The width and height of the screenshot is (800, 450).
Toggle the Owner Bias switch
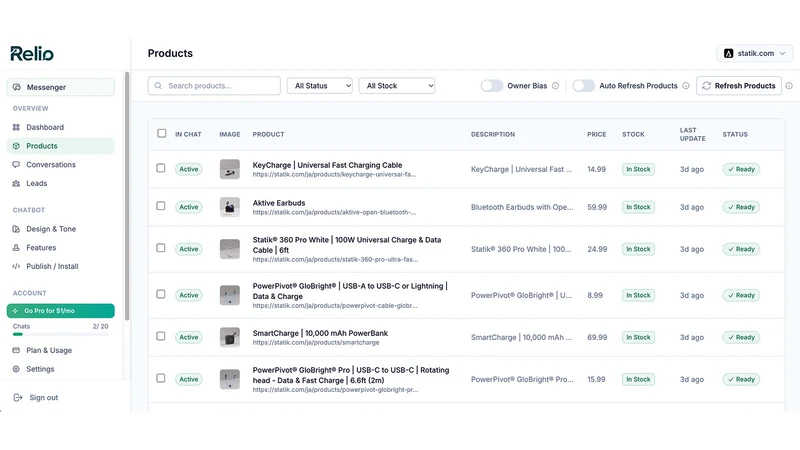click(492, 86)
